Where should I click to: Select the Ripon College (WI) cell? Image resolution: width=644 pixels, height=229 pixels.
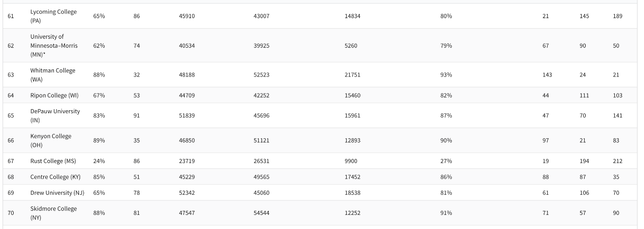pyautogui.click(x=54, y=96)
